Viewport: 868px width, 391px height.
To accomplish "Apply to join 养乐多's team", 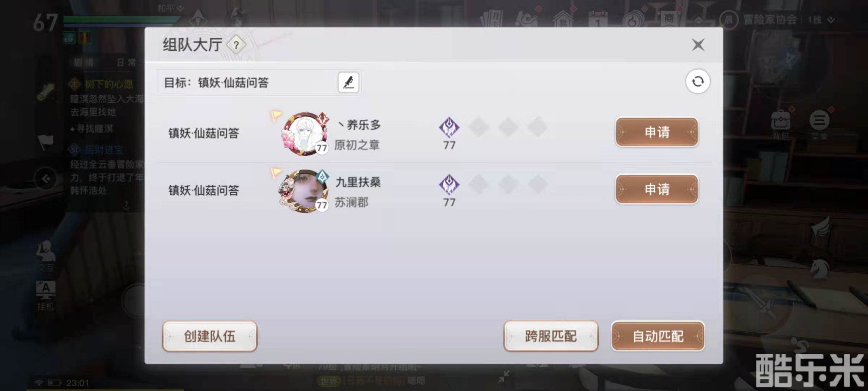I will [x=657, y=132].
